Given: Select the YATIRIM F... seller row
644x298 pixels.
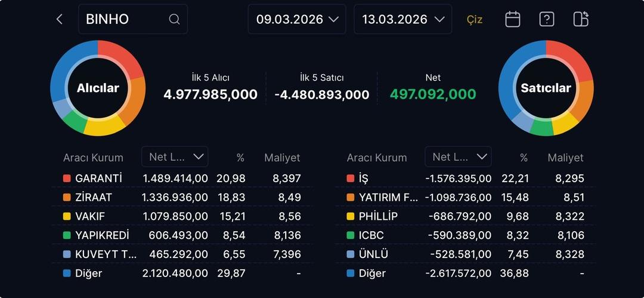Looking at the screenshot, I should click(465, 197).
